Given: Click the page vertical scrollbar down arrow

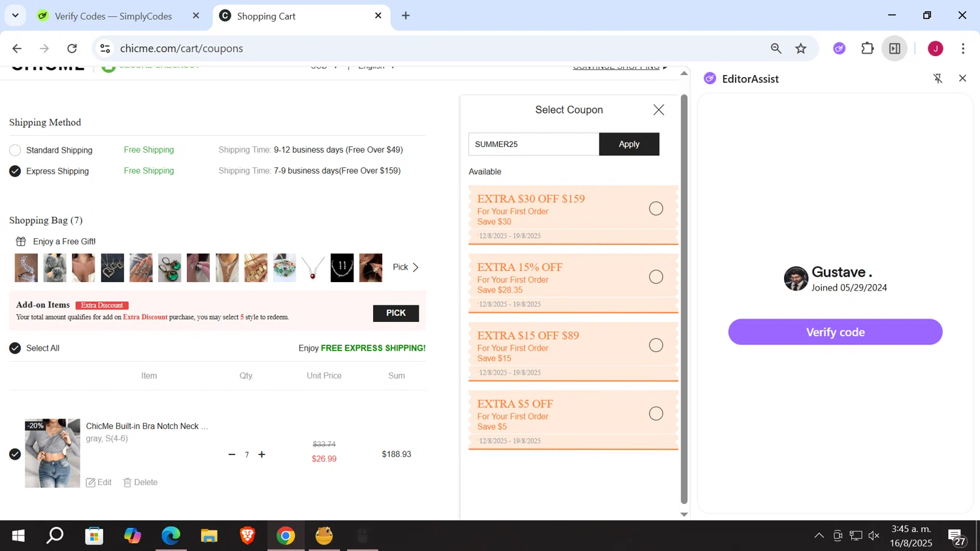Looking at the screenshot, I should point(684,514).
